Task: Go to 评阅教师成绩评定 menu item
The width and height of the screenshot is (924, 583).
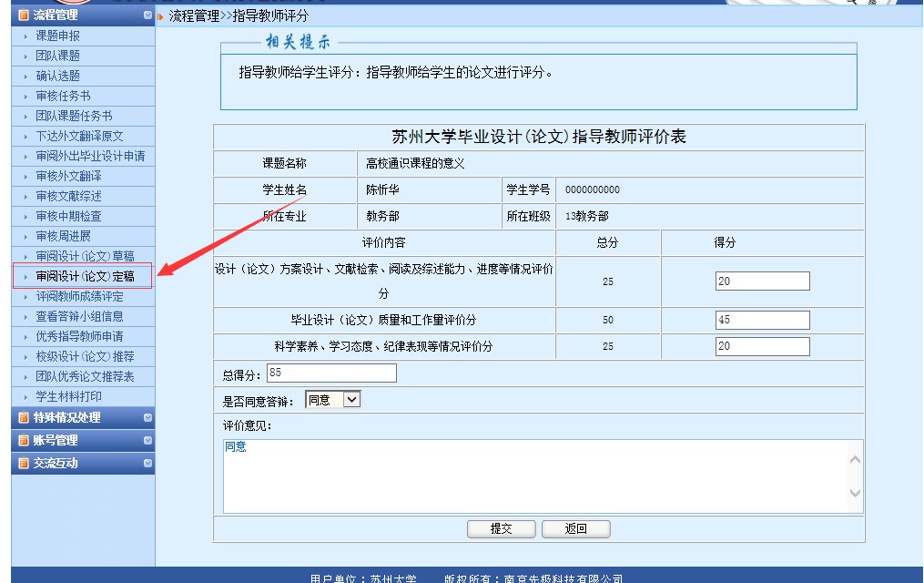Action: pos(79,296)
